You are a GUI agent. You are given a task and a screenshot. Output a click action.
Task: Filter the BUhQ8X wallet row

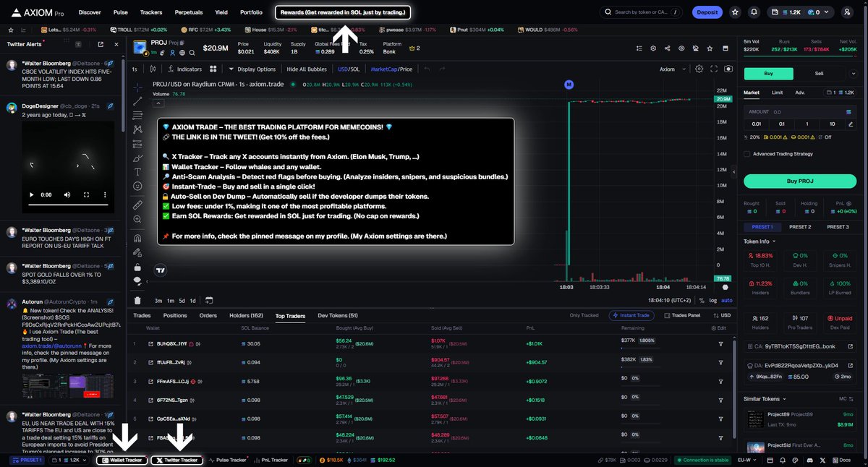pos(720,343)
